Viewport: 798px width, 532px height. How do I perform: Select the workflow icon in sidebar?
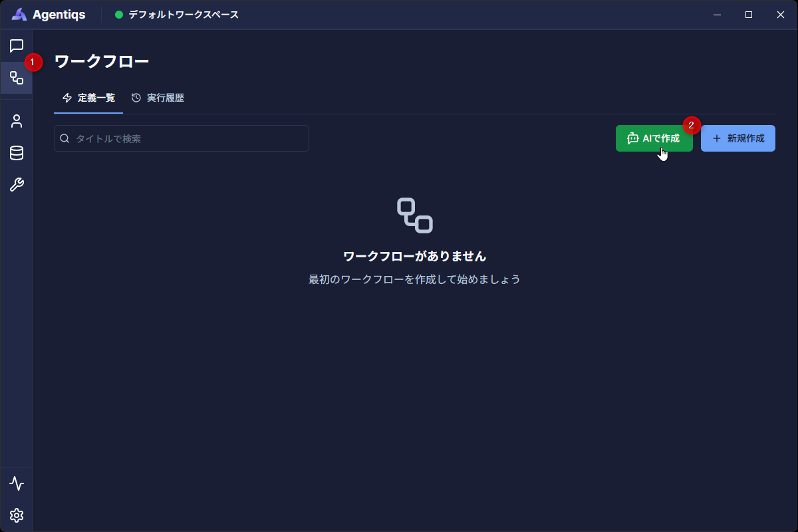point(17,78)
